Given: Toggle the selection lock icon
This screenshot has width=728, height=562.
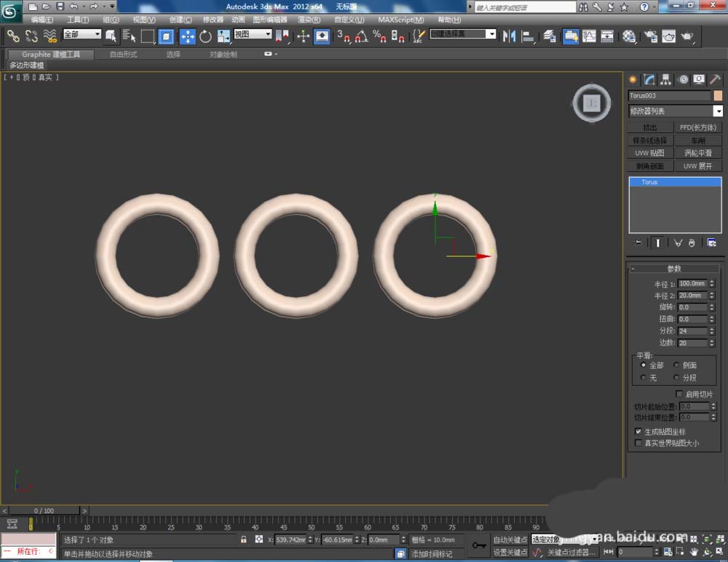Looking at the screenshot, I should pos(244,539).
